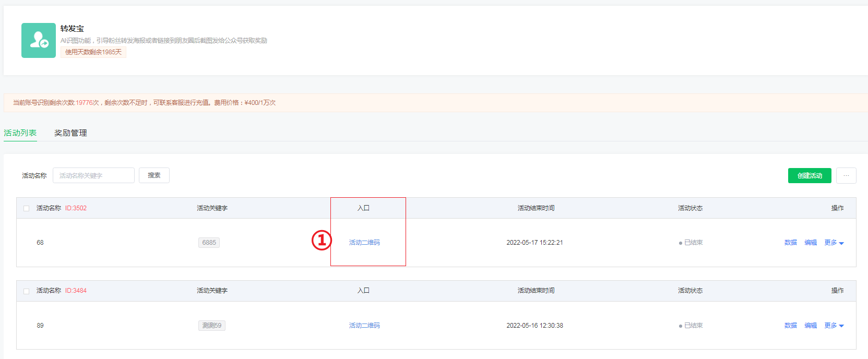Click activity name 68
Image resolution: width=868 pixels, height=359 pixels.
40,243
